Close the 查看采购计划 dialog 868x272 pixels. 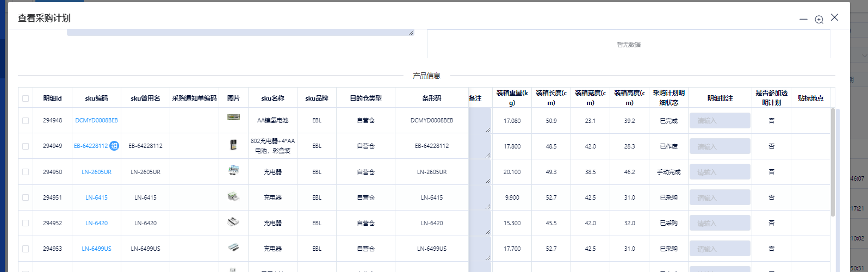(834, 17)
